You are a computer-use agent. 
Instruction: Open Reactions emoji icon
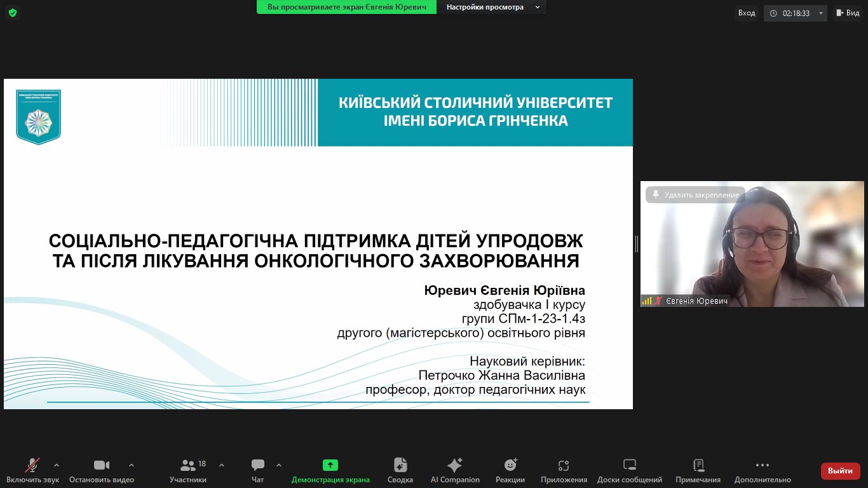tap(510, 465)
